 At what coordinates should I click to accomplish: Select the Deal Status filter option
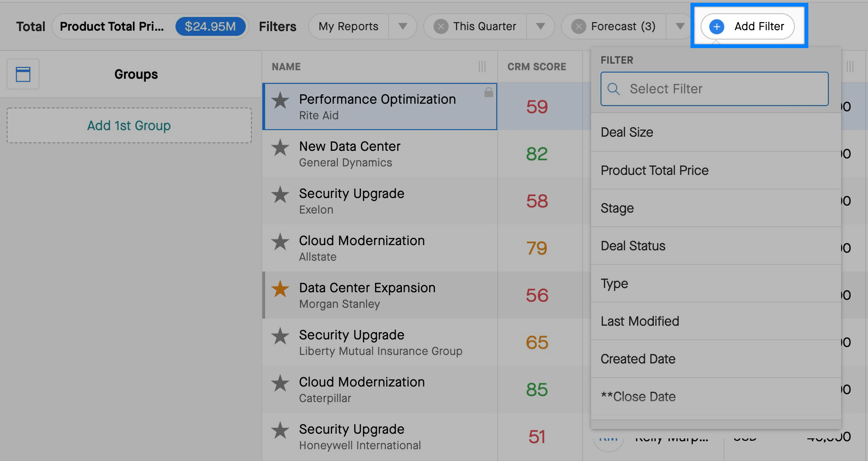pos(716,246)
